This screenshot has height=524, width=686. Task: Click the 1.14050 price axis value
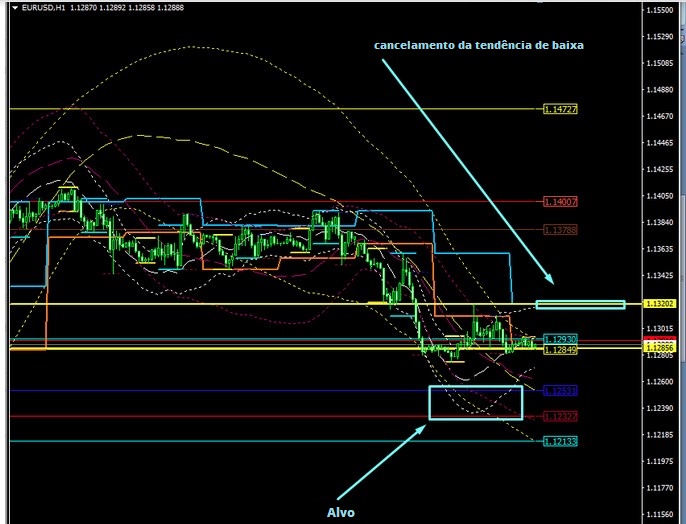pos(660,196)
